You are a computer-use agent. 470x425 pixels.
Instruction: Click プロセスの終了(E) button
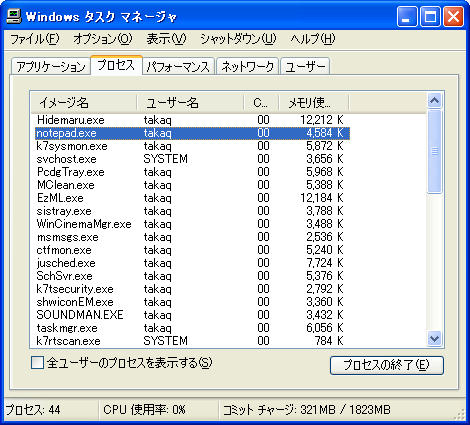387,365
